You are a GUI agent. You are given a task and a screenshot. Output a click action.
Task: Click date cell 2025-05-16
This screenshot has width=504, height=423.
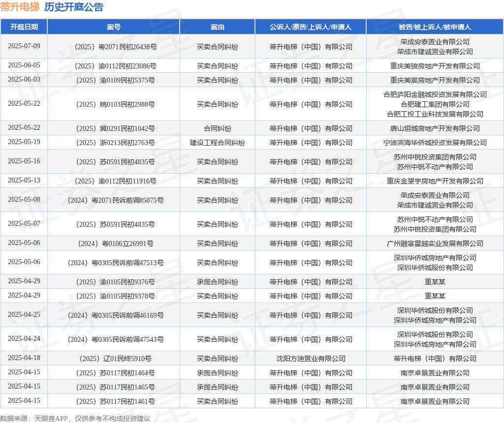pyautogui.click(x=24, y=161)
